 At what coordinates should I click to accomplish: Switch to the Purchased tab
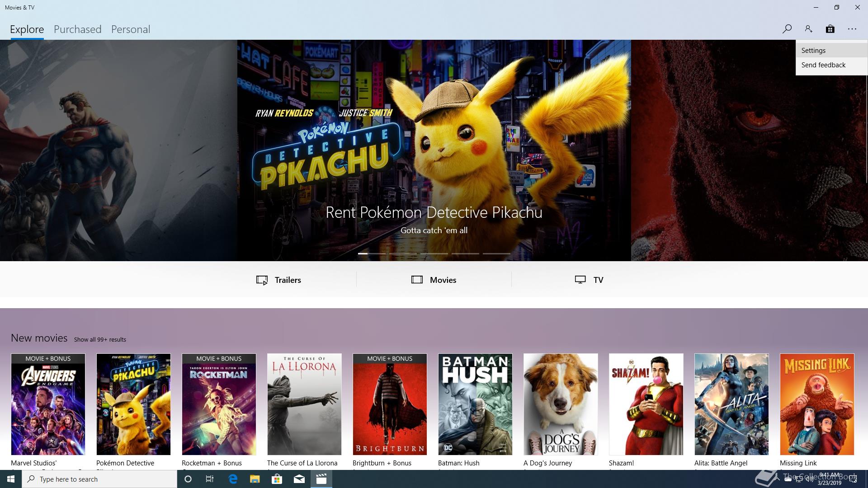(78, 29)
